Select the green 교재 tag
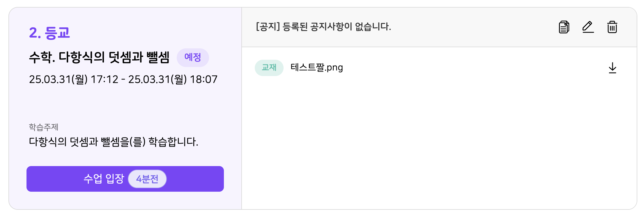644x222 pixels. tap(269, 68)
